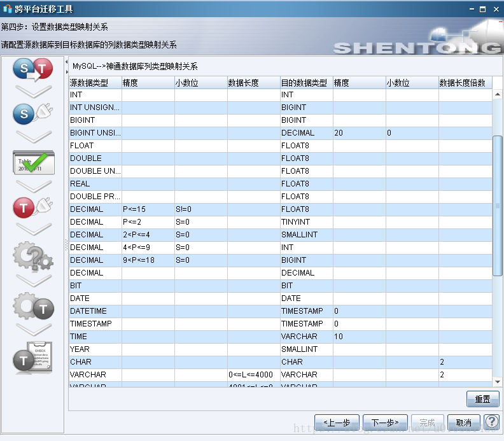This screenshot has width=504, height=441.
Task: Click the 数据长度倍数 column header
Action: coord(465,83)
